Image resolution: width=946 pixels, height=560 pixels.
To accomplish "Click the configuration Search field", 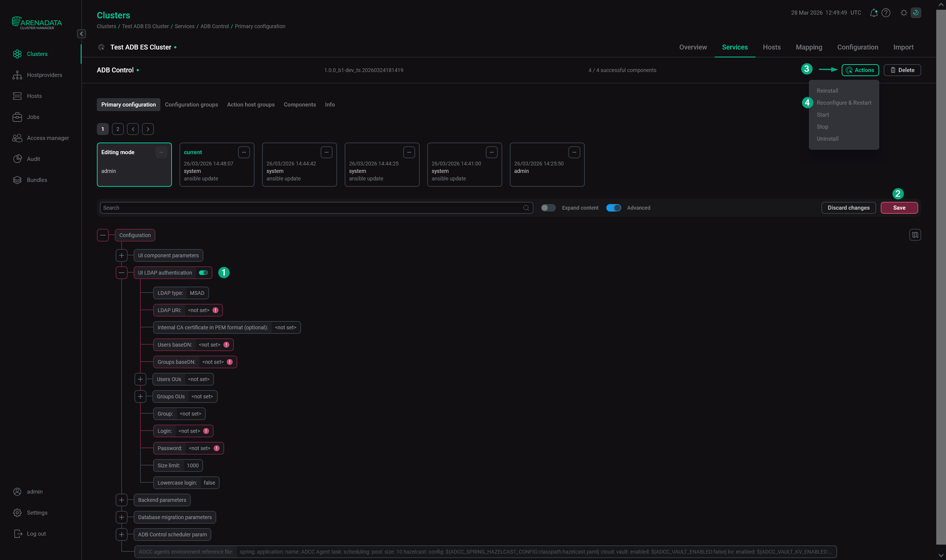I will pos(313,208).
